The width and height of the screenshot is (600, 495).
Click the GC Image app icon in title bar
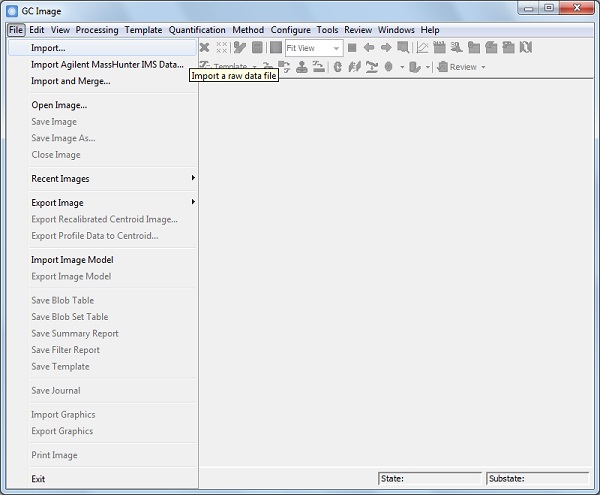pos(12,11)
